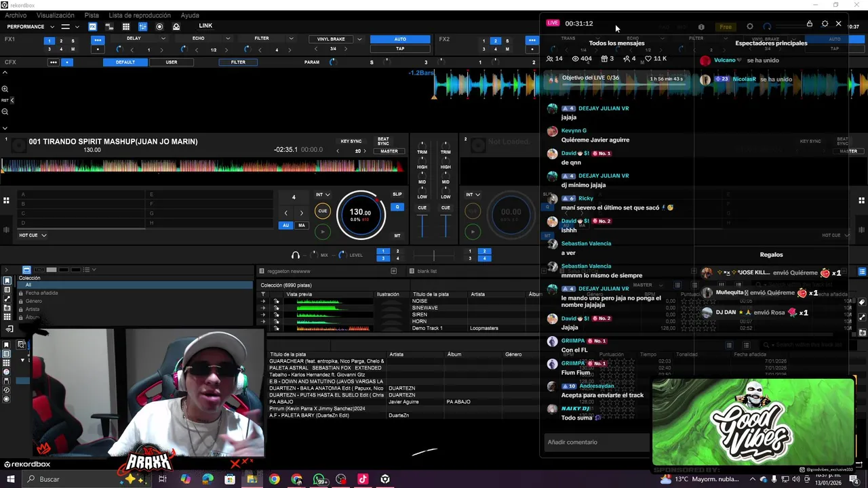Click the lighting mode icon beside record
The image size is (868, 488).
176,26
